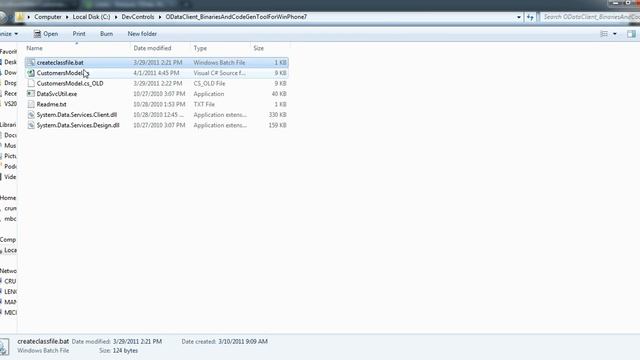Click the New folder button
Viewport: 640px width, 360px height.
coord(142,34)
